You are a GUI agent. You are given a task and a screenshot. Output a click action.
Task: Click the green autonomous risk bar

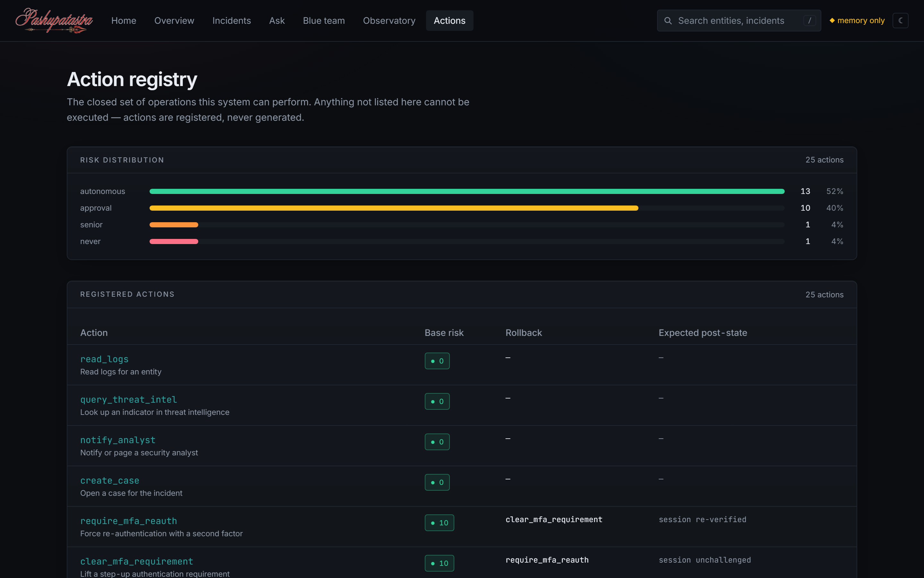click(x=467, y=191)
